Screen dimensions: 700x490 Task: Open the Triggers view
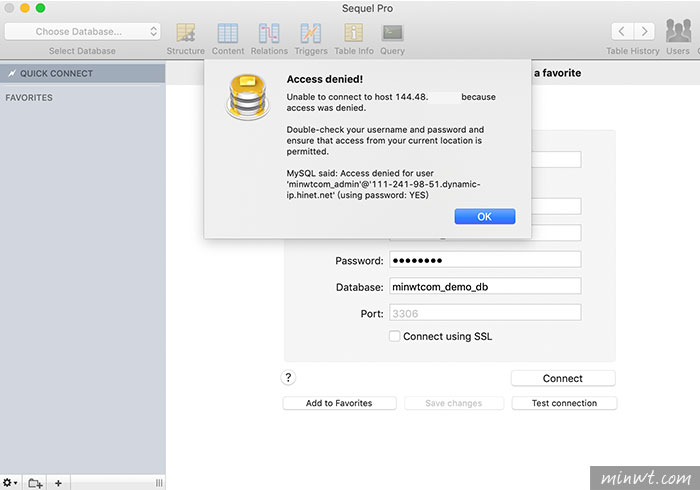click(x=311, y=39)
